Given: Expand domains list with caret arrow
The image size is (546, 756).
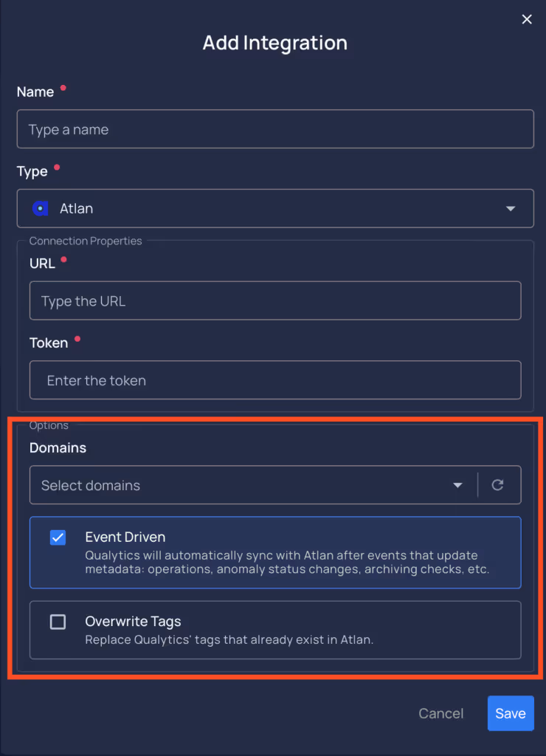Looking at the screenshot, I should point(457,485).
